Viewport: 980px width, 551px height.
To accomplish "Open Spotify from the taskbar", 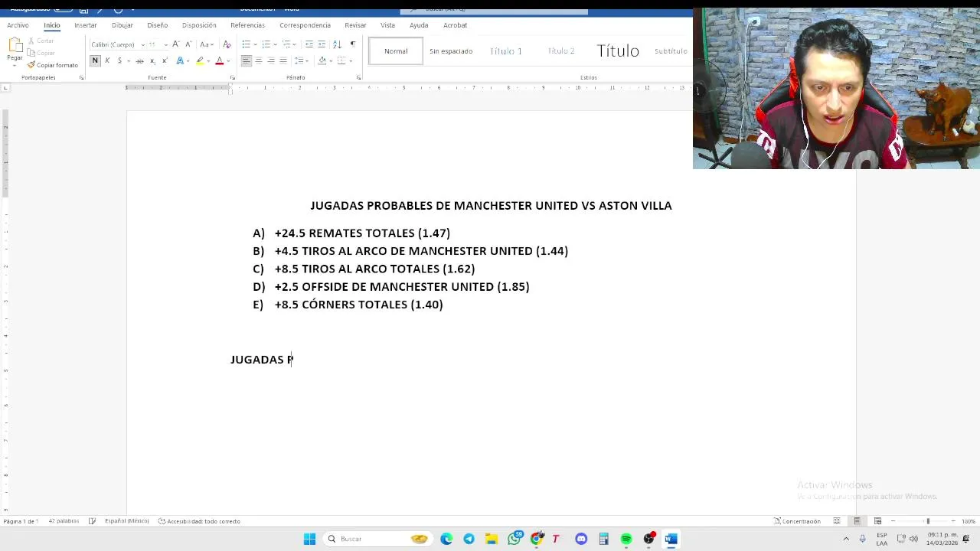I will click(626, 539).
